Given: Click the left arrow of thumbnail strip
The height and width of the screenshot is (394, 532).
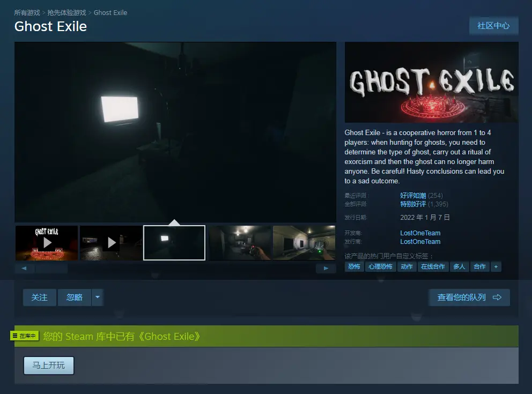Looking at the screenshot, I should [x=24, y=268].
